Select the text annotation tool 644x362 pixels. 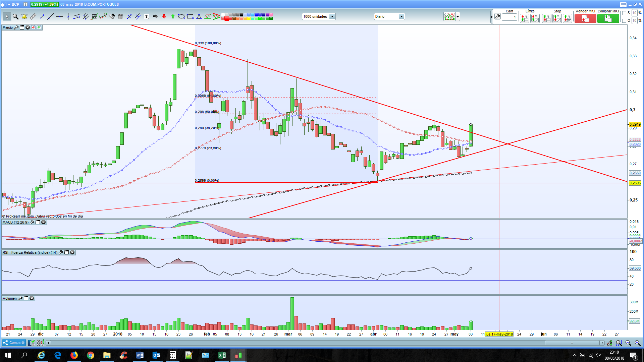pos(147,16)
